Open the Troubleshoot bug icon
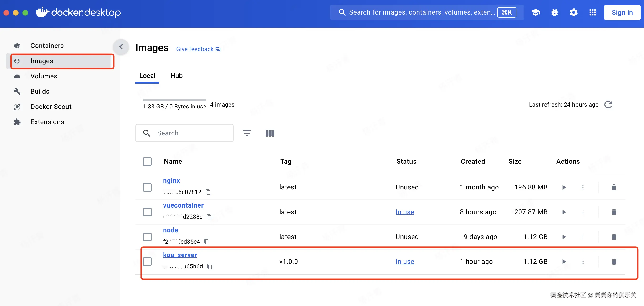Viewport: 644px width, 306px height. [554, 12]
